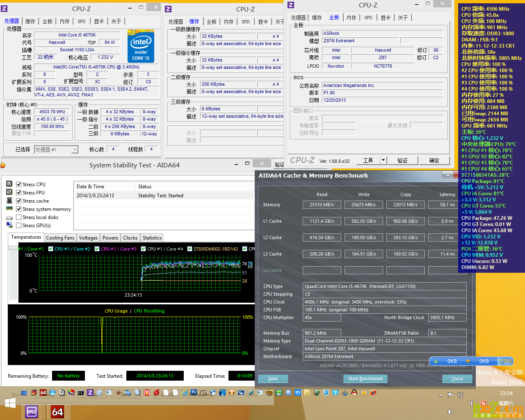The width and height of the screenshot is (525, 420).
Task: Click the CPU-Z taskbar button
Action: tap(32, 411)
